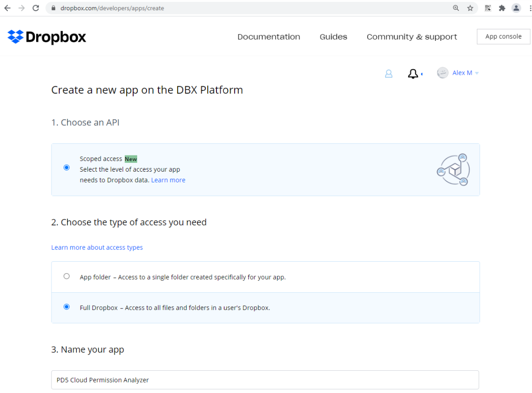Click the Dropbox logo
The image size is (532, 393).
point(46,37)
